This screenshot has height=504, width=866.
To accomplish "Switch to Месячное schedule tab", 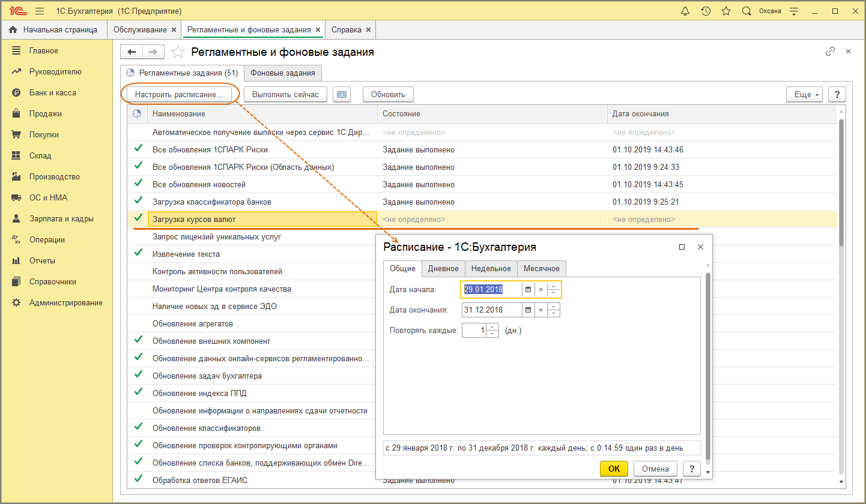I will [542, 269].
